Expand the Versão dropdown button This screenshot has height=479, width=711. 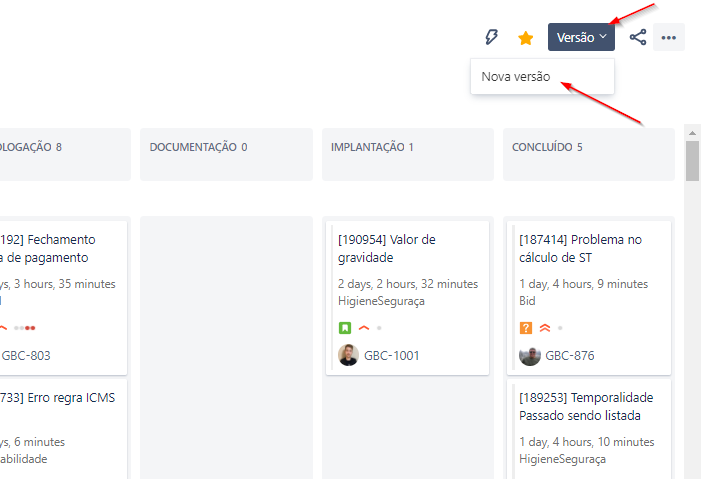tap(581, 38)
